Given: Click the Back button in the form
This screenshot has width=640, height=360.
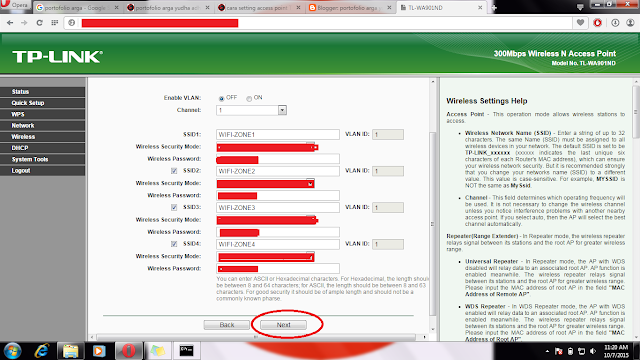Looking at the screenshot, I should (x=227, y=325).
